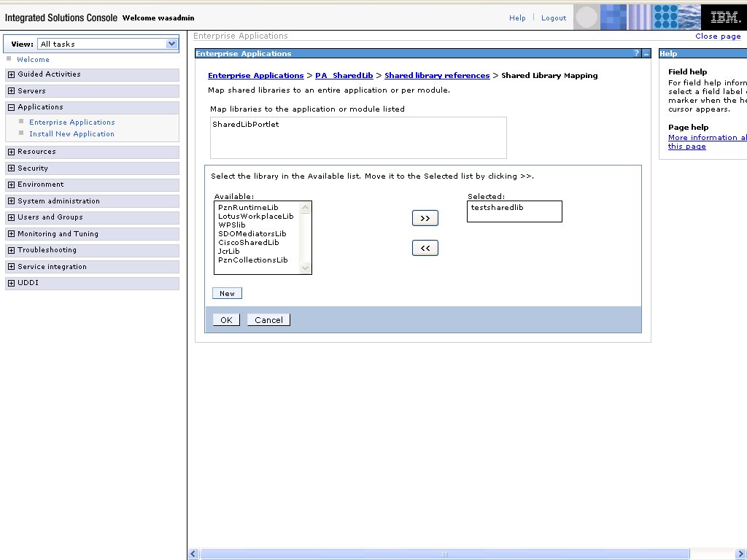Click the New button
This screenshot has height=560, width=747.
pyautogui.click(x=228, y=293)
